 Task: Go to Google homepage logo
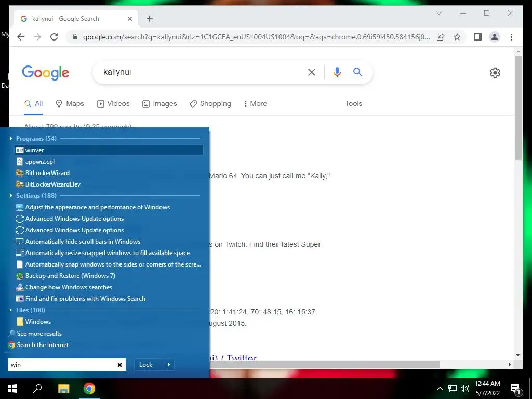46,73
